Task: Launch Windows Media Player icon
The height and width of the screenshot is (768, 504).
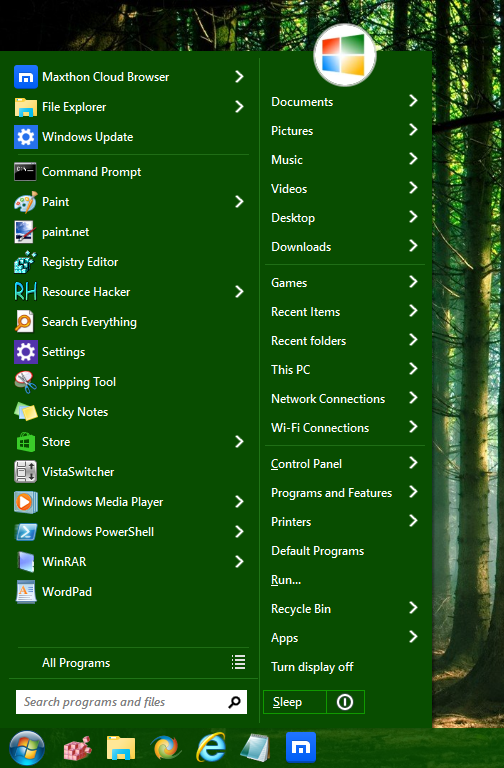Action: tap(25, 502)
